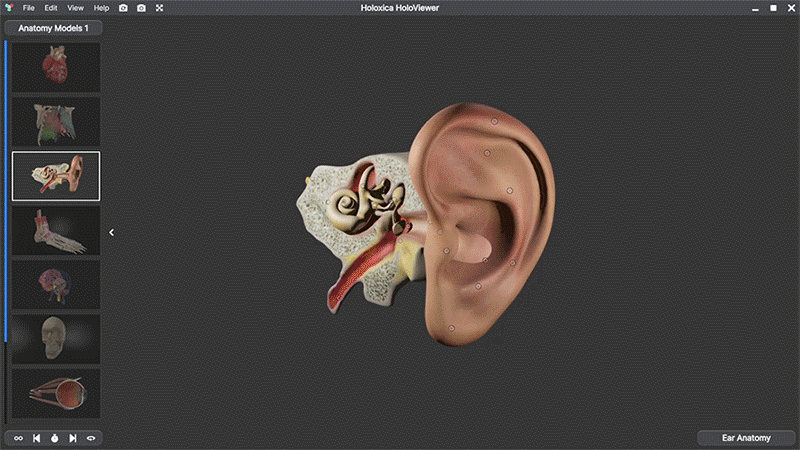
Task: Toggle the auto-rotate model icon
Action: 91,438
